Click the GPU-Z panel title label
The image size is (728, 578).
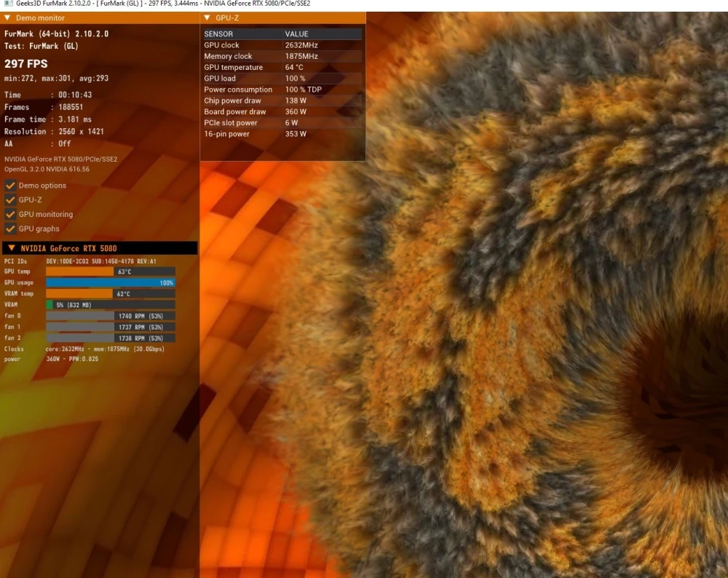pyautogui.click(x=227, y=17)
